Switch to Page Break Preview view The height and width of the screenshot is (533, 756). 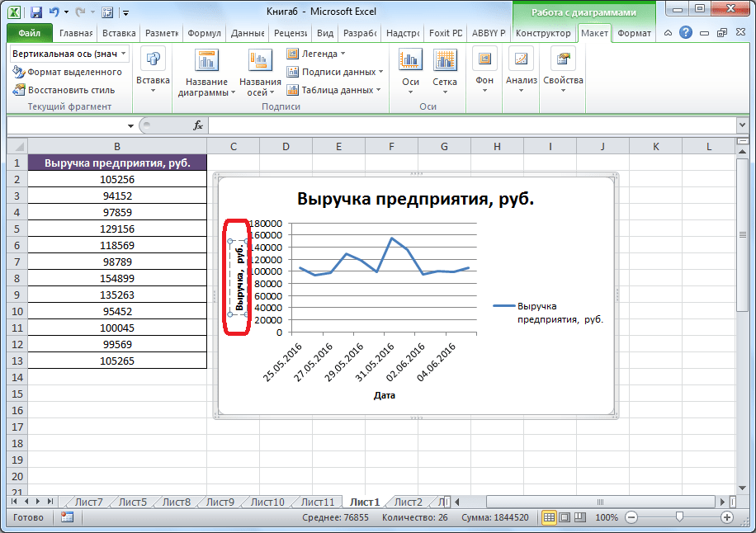(579, 517)
